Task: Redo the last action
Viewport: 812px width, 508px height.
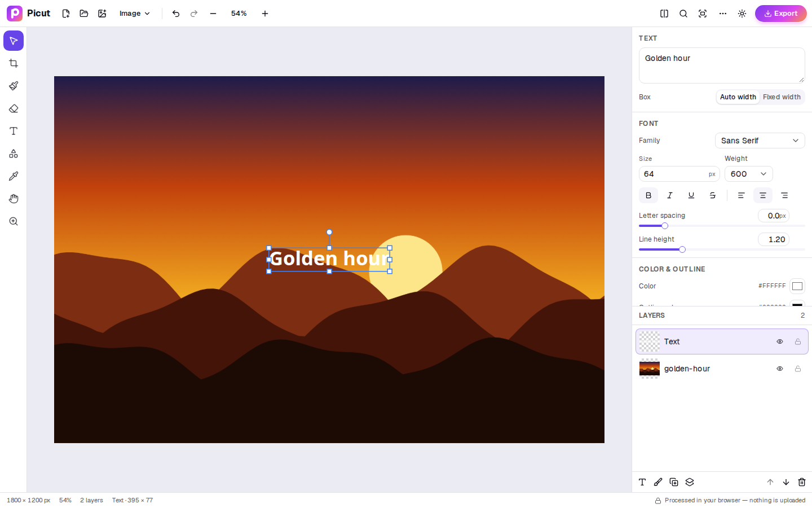Action: click(x=194, y=14)
